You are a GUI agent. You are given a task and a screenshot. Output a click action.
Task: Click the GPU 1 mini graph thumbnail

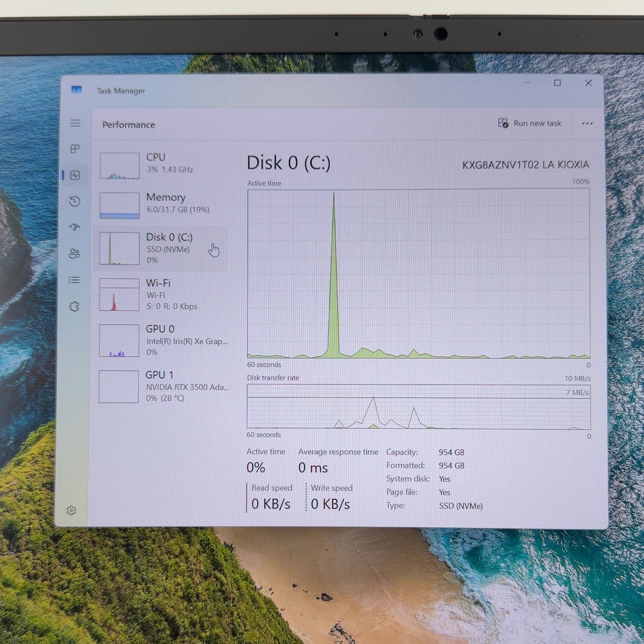[119, 387]
